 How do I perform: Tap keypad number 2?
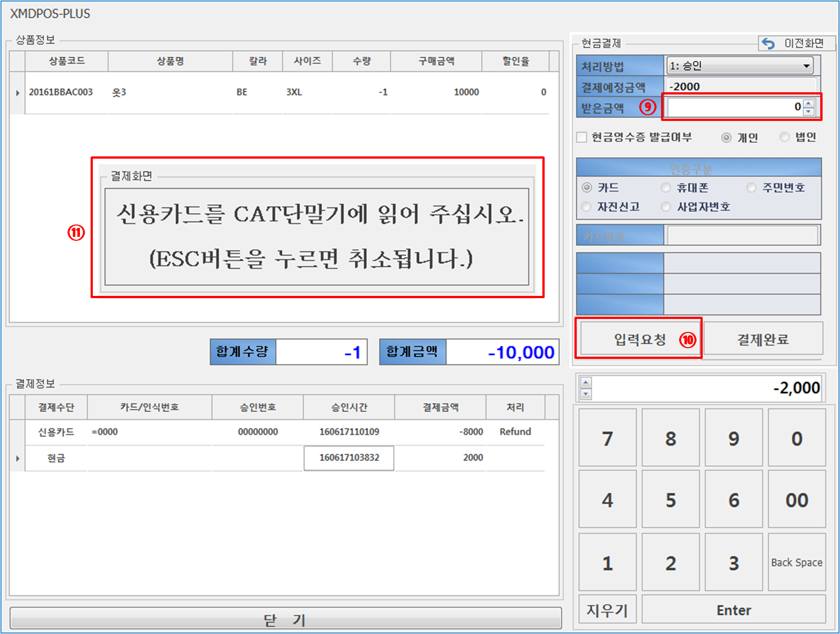[x=671, y=562]
